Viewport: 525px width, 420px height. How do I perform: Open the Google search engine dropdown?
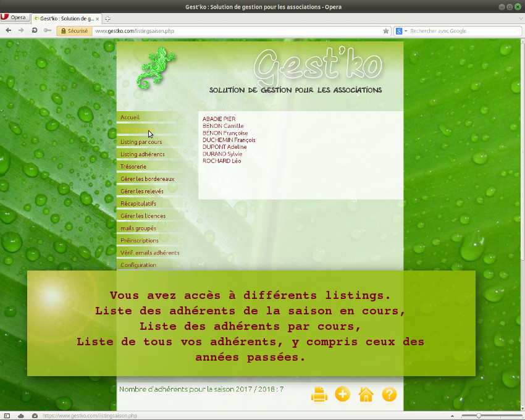point(401,31)
